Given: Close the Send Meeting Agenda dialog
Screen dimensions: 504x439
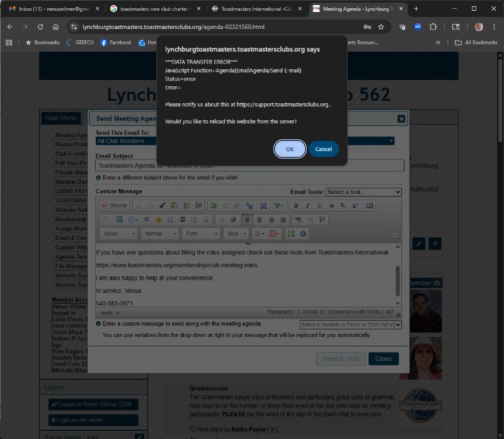Looking at the screenshot, I should pos(401,118).
